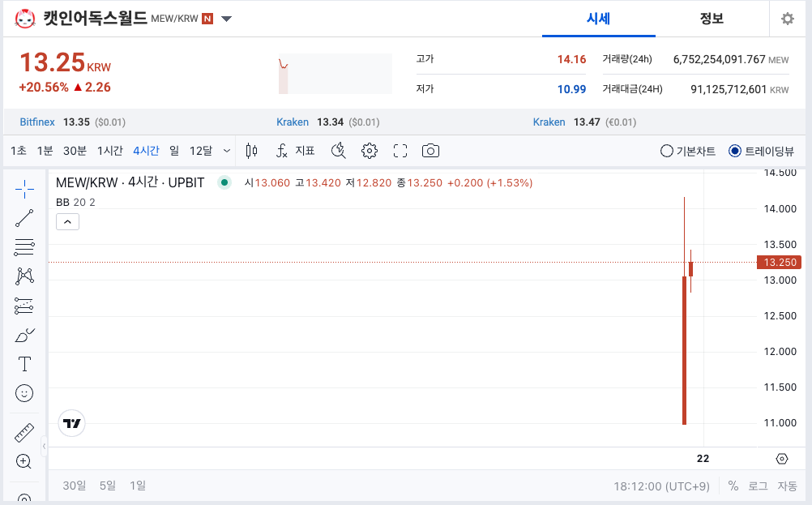The image size is (812, 505).
Task: Click the high price value 14.16
Action: 571,59
